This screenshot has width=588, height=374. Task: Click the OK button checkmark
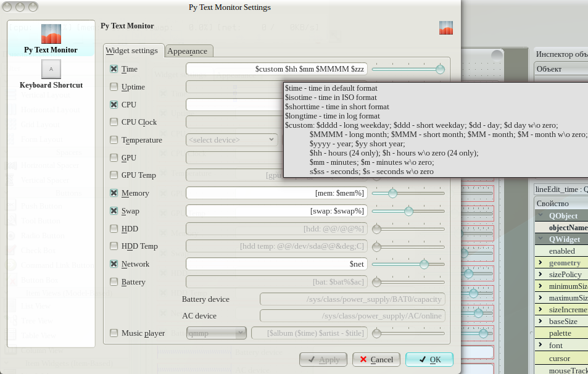[422, 359]
